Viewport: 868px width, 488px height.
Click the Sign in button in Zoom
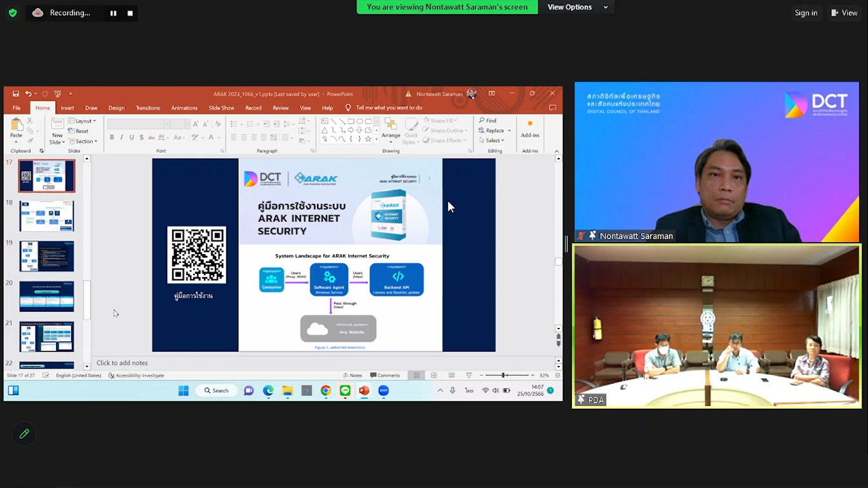pos(806,13)
